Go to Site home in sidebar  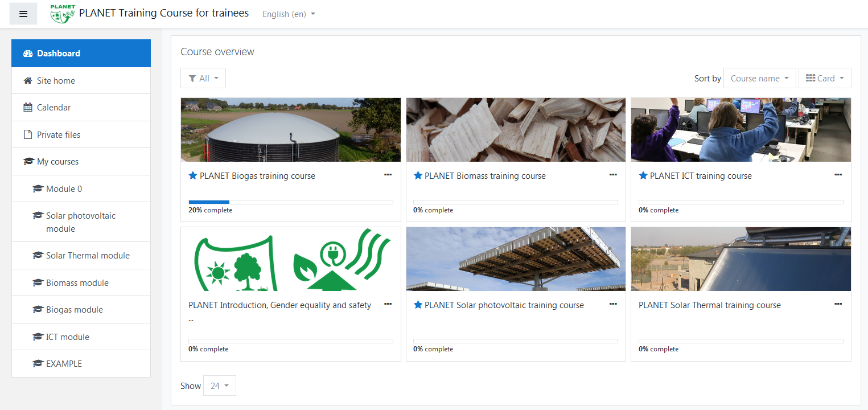click(56, 81)
